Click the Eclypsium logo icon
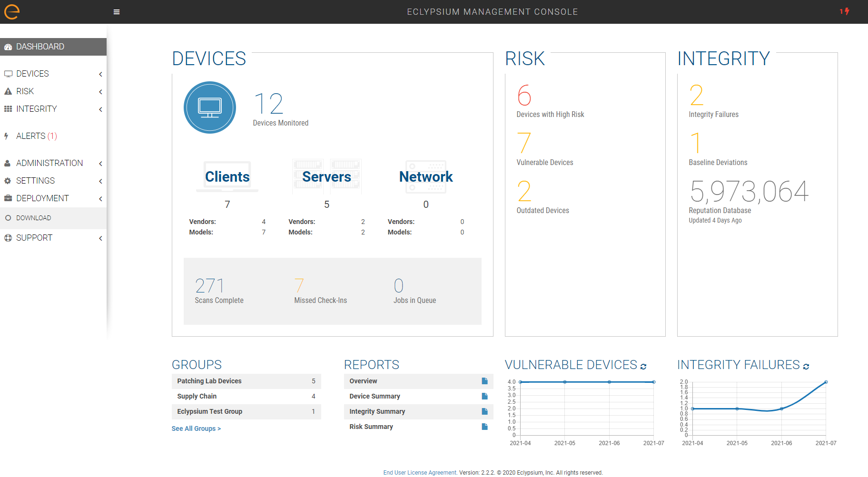The image size is (868, 477). [x=12, y=11]
